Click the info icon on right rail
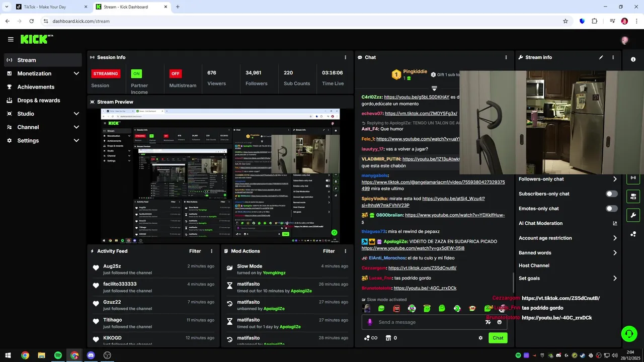644x362 pixels. [633, 59]
